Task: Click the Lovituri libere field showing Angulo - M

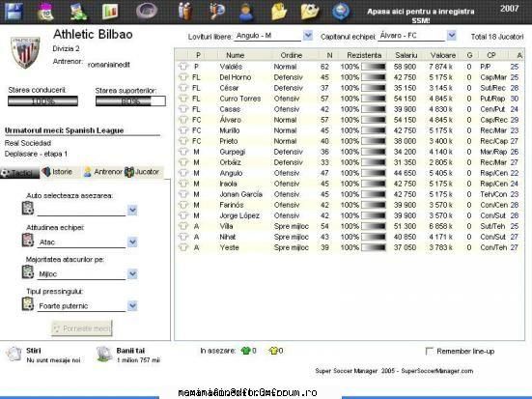Action: (267, 36)
